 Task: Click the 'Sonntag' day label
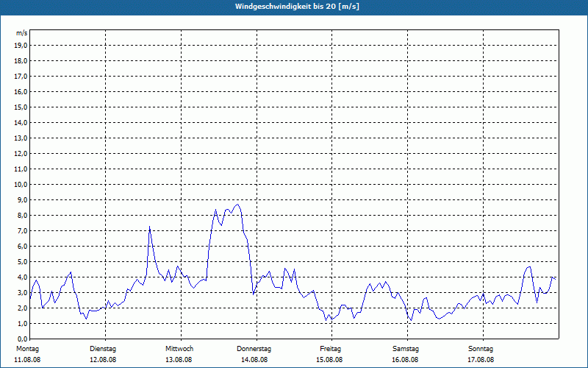tap(481, 349)
